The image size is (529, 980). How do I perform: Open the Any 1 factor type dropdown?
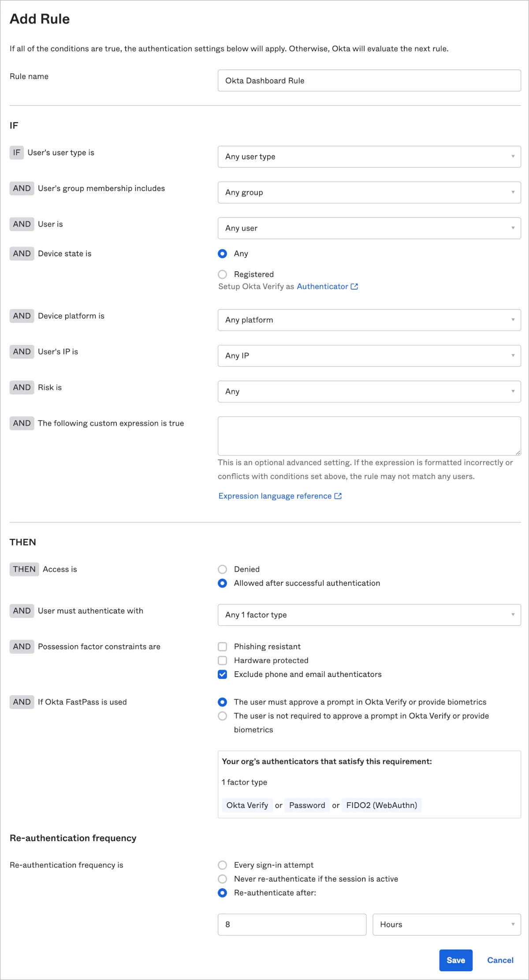[x=369, y=615]
